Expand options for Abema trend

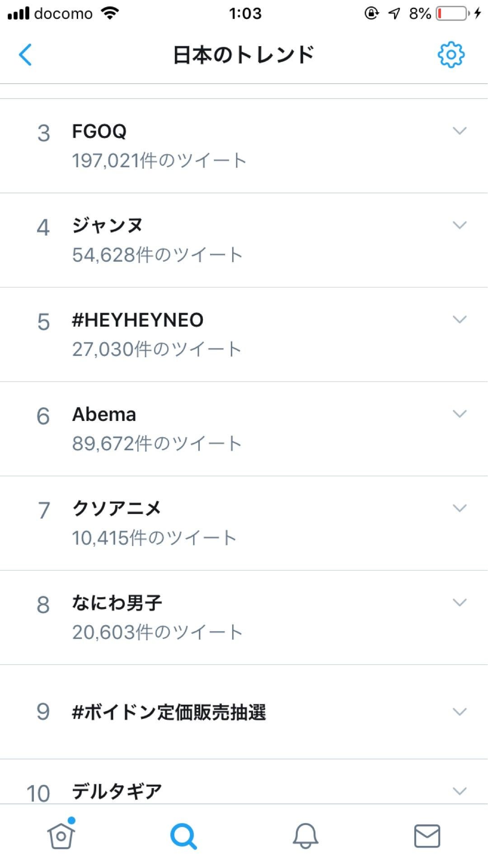click(x=460, y=414)
